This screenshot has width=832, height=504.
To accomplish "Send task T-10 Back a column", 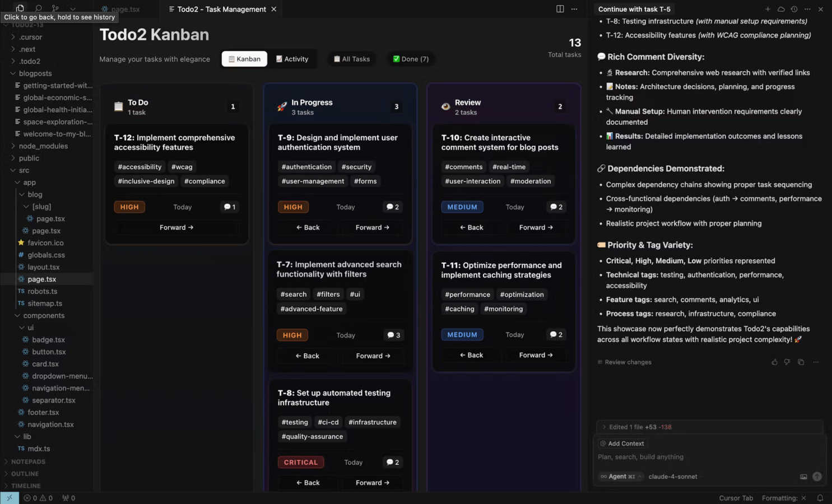I will coord(471,227).
